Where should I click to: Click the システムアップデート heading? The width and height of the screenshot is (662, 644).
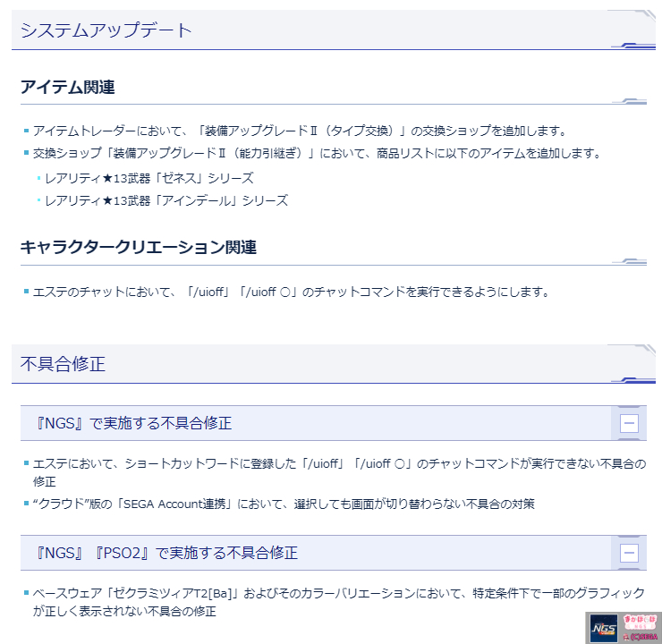pyautogui.click(x=106, y=30)
